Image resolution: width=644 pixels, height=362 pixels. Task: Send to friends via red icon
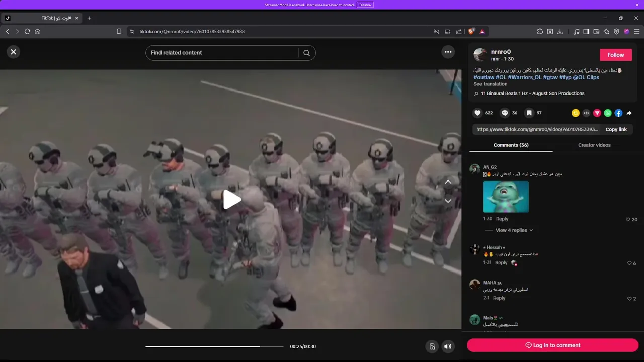point(597,113)
